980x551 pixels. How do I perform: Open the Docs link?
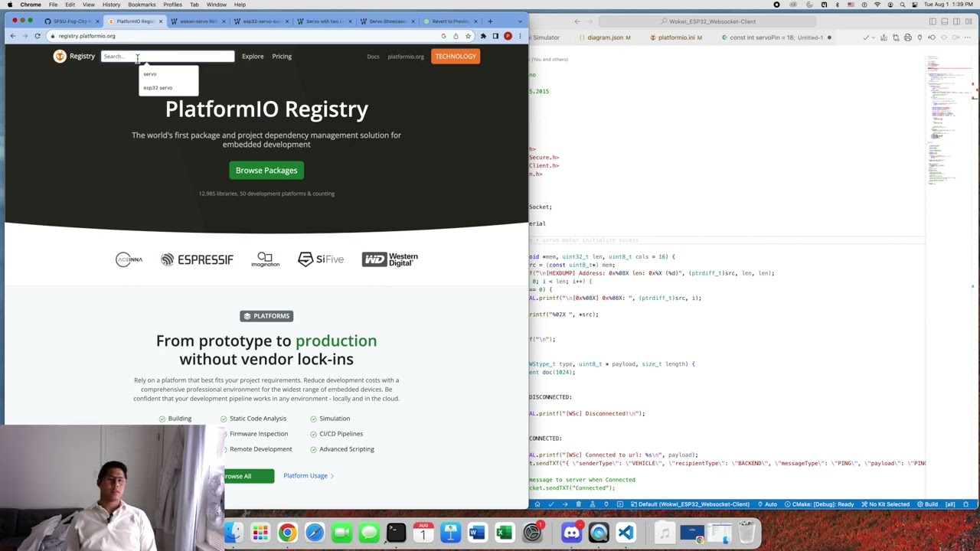(x=373, y=57)
